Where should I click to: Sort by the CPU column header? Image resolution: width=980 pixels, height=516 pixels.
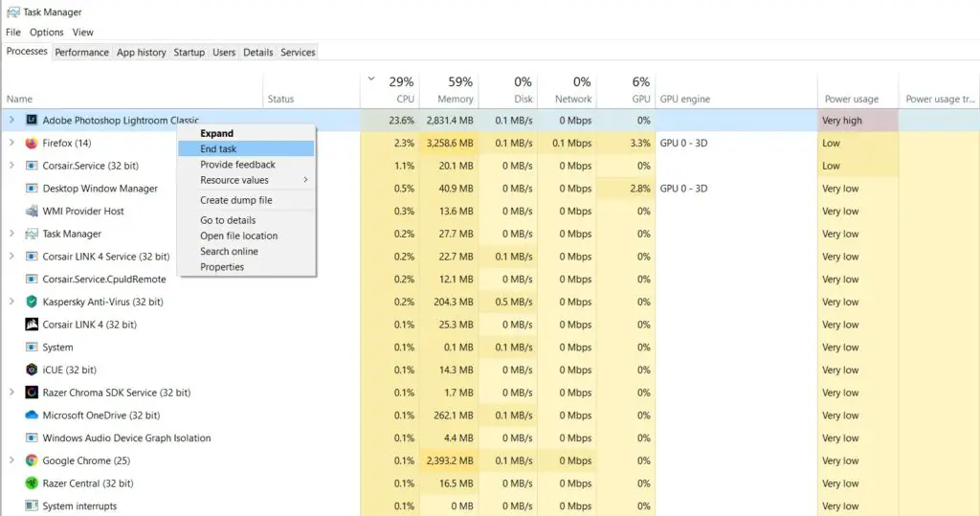pyautogui.click(x=390, y=90)
